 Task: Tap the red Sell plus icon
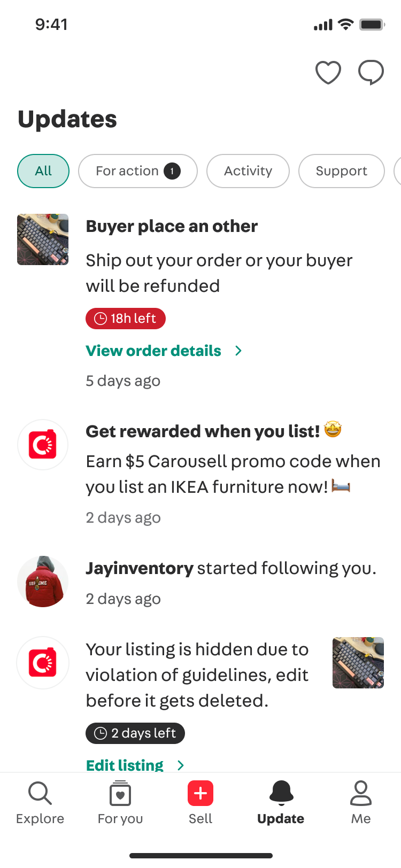click(200, 794)
